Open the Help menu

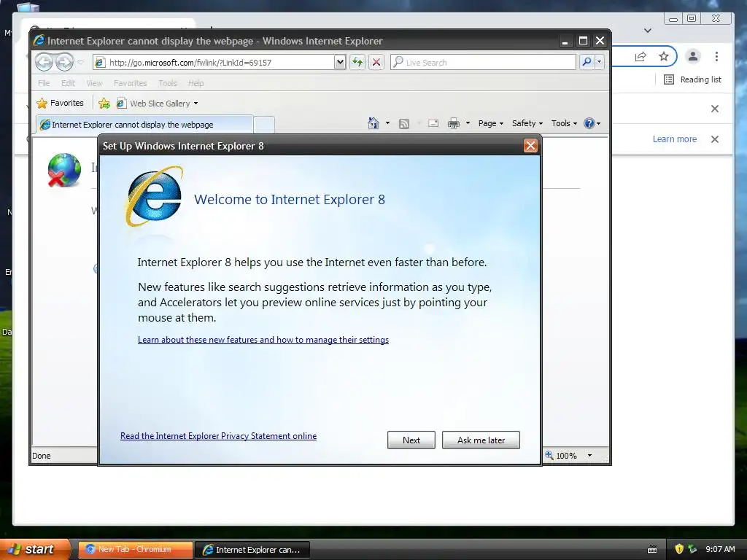(x=196, y=83)
